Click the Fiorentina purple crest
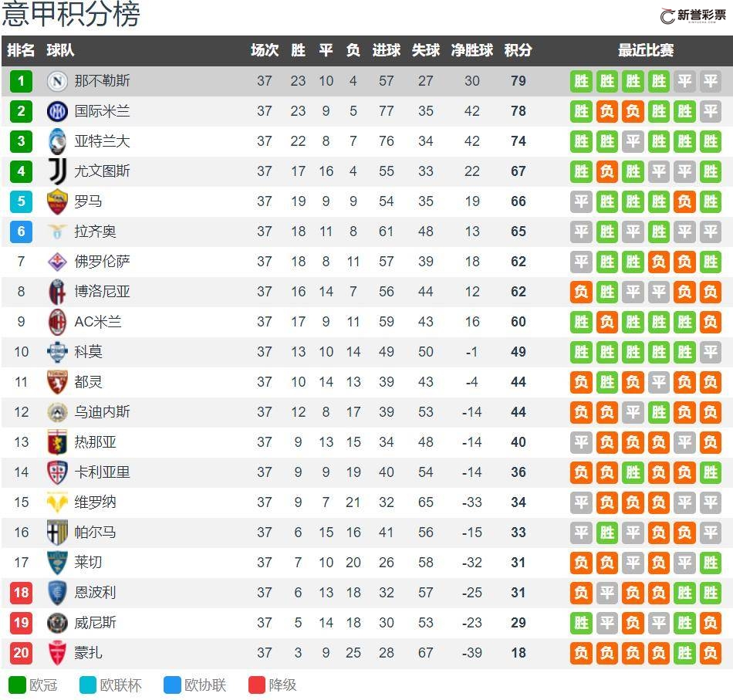733x700 pixels. click(57, 262)
